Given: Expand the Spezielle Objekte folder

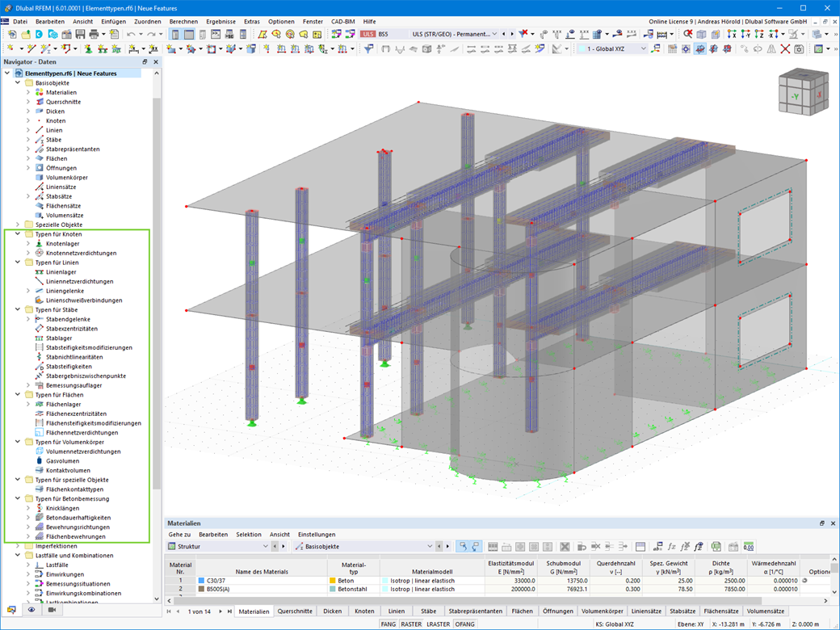Looking at the screenshot, I should (18, 225).
